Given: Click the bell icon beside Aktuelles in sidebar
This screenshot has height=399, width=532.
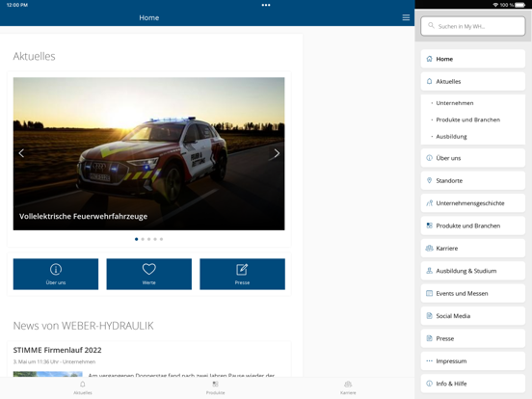Looking at the screenshot, I should [x=429, y=81].
